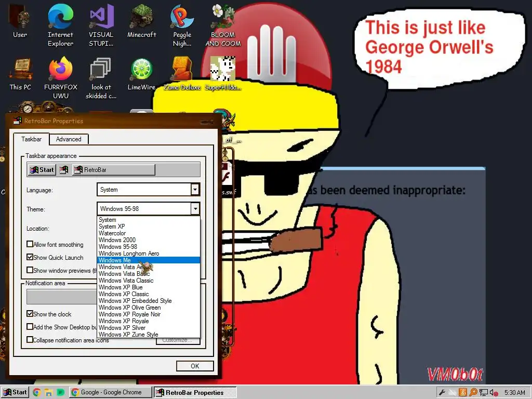Image resolution: width=532 pixels, height=399 pixels.
Task: Switch to Google Chrome taskbar button
Action: point(111,393)
